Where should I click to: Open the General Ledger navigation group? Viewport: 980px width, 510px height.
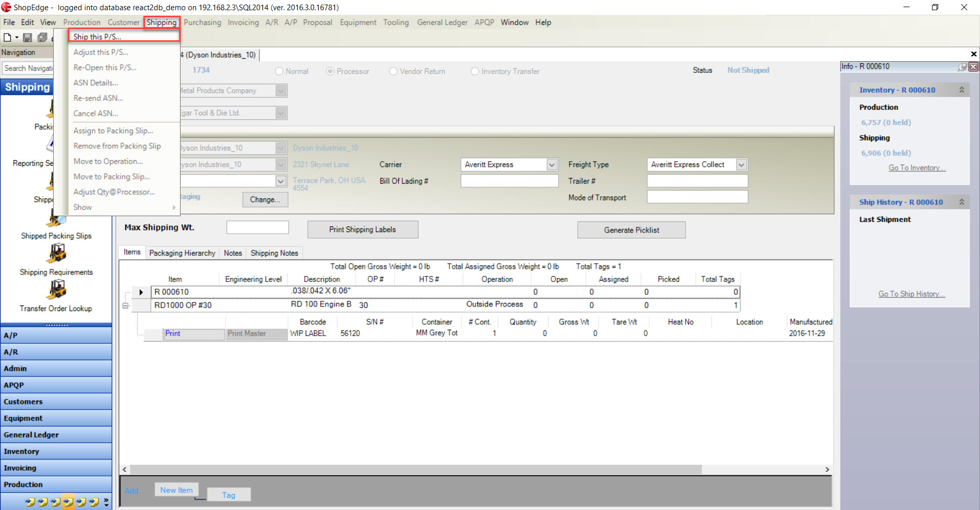click(x=56, y=435)
